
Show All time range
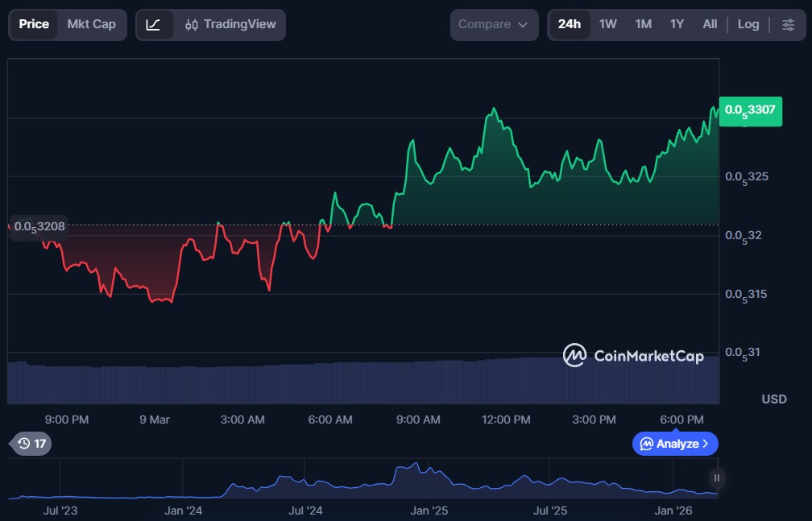coord(709,24)
